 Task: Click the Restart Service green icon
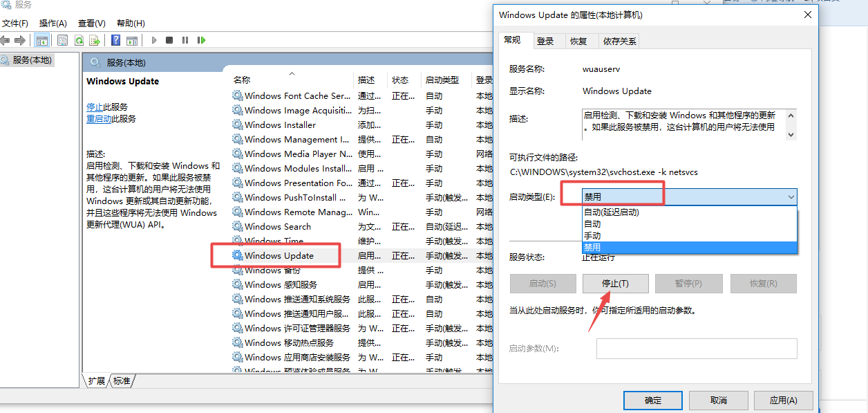pyautogui.click(x=201, y=41)
